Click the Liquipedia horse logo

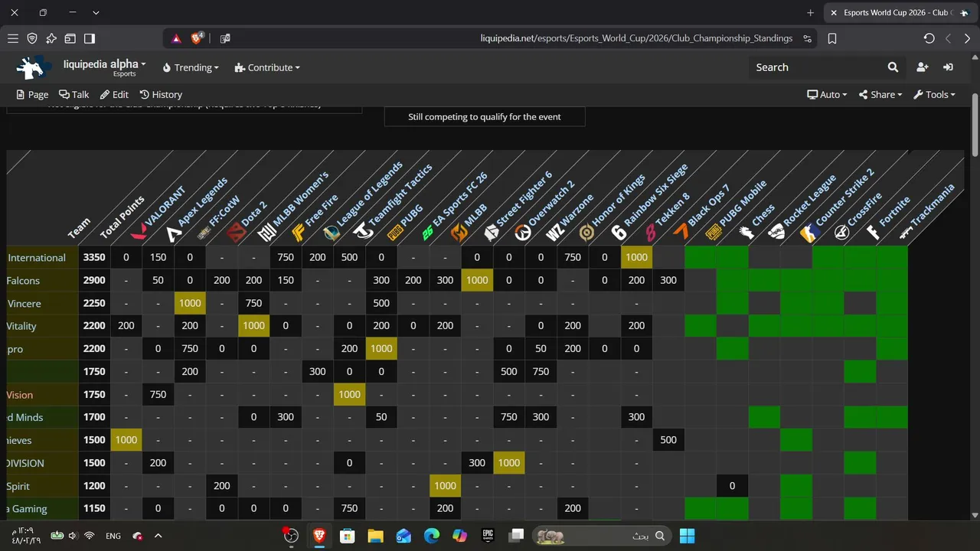tap(34, 67)
